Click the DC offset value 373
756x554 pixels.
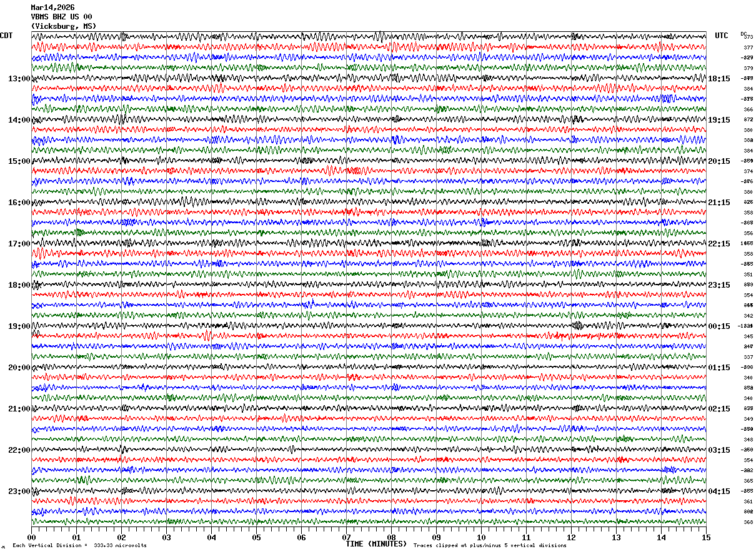click(748, 38)
